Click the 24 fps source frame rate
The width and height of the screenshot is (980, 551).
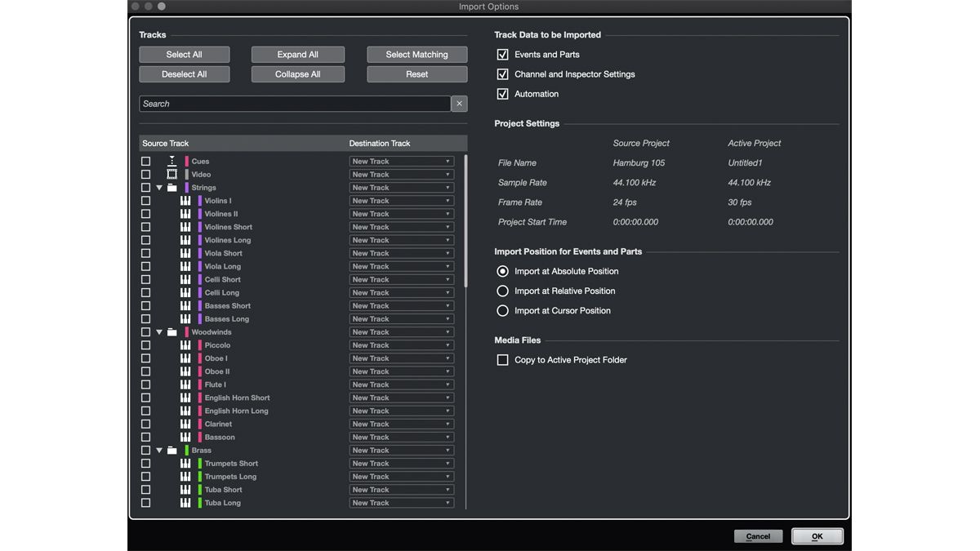[626, 202]
